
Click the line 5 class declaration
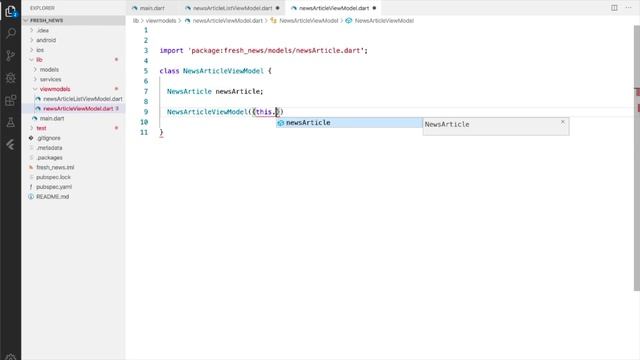pos(216,71)
